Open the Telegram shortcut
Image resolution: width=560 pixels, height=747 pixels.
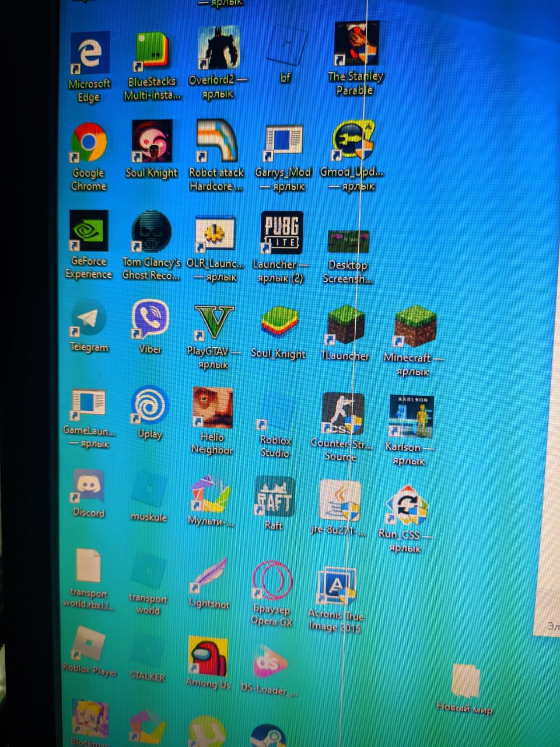(x=89, y=319)
